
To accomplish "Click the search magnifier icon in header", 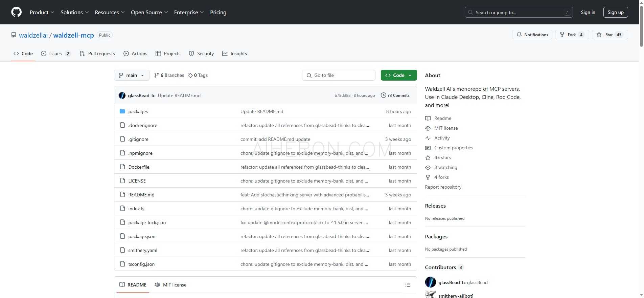I will point(470,12).
